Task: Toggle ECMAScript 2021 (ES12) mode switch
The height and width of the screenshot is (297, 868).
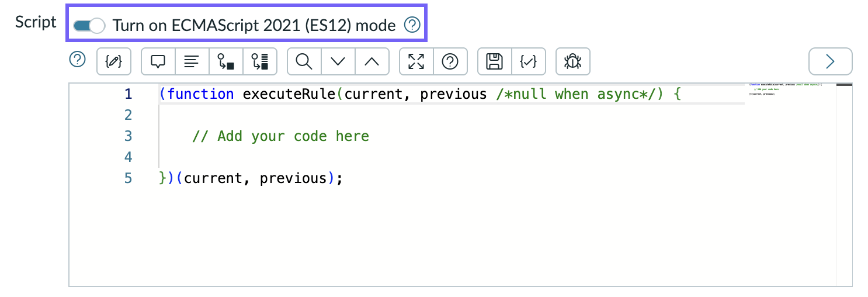Action: pyautogui.click(x=89, y=26)
